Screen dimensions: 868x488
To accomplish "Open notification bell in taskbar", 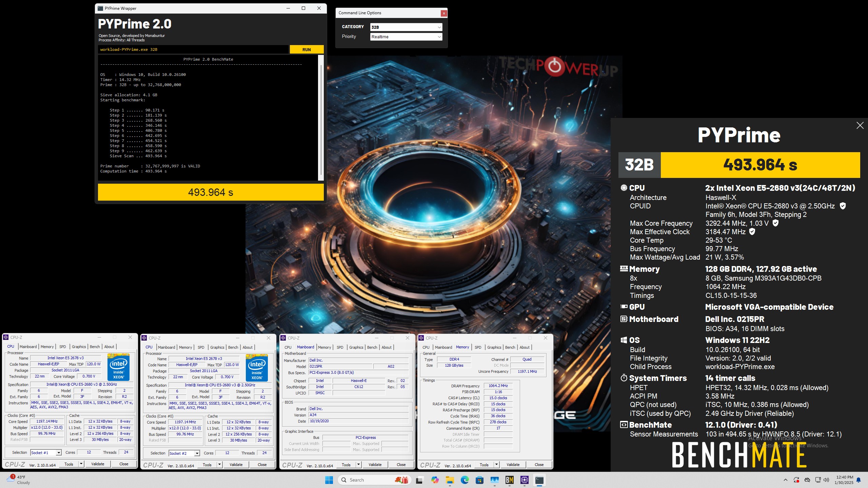I will click(859, 480).
